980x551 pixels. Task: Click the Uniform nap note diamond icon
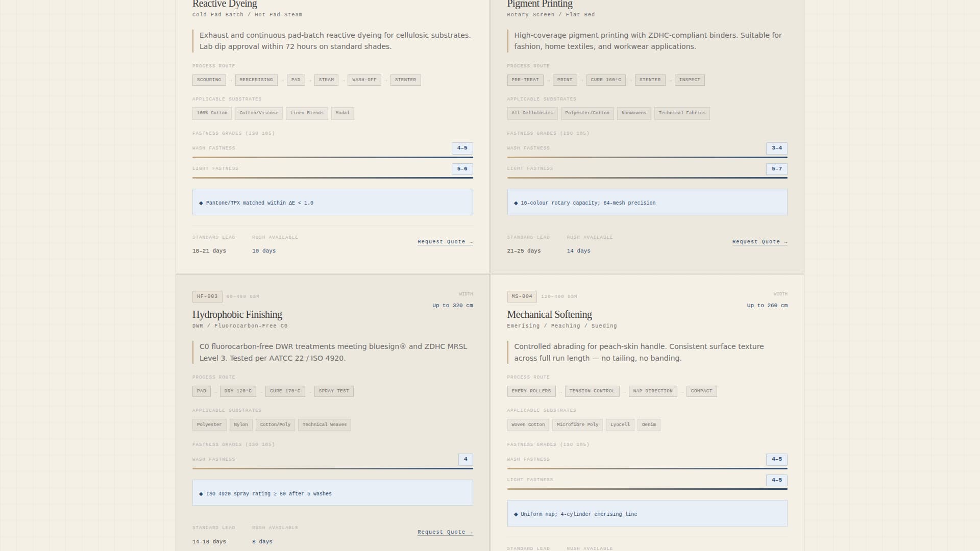(516, 514)
